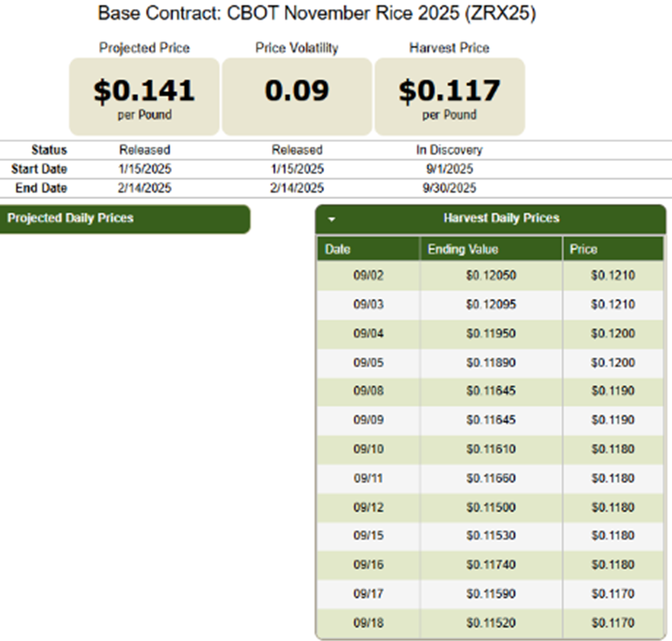Image resolution: width=672 pixels, height=641 pixels.
Task: Click the 09/18 date cell
Action: pos(368,623)
